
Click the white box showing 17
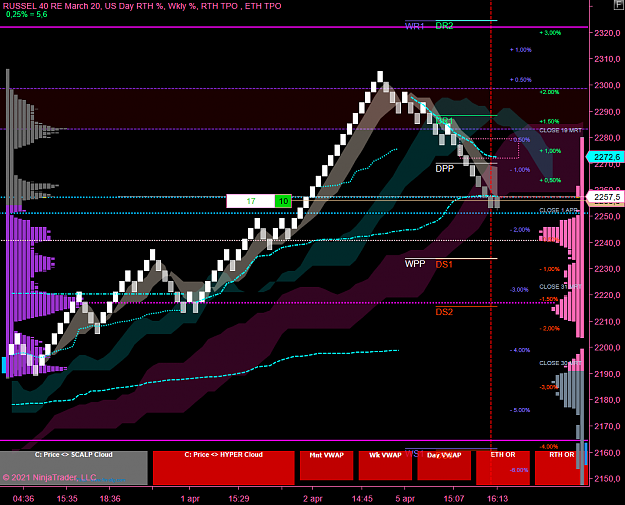251,201
